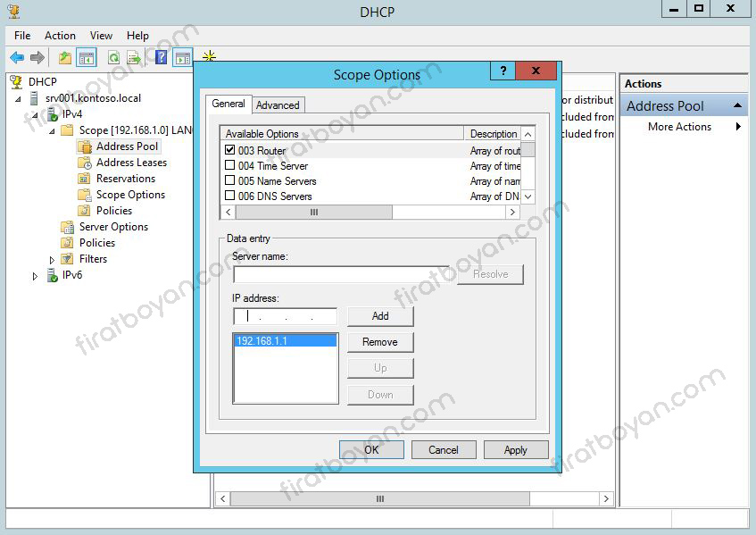The image size is (756, 535).
Task: Click the main pane scroll left arrow
Action: pyautogui.click(x=223, y=498)
